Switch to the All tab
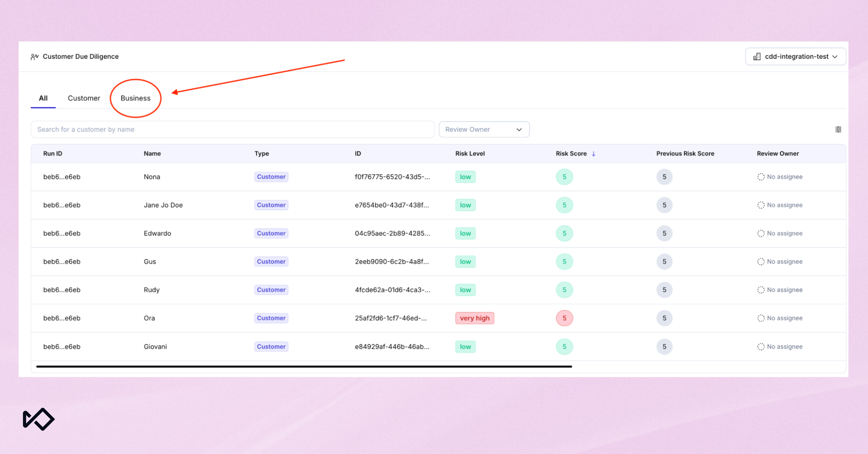 point(43,98)
